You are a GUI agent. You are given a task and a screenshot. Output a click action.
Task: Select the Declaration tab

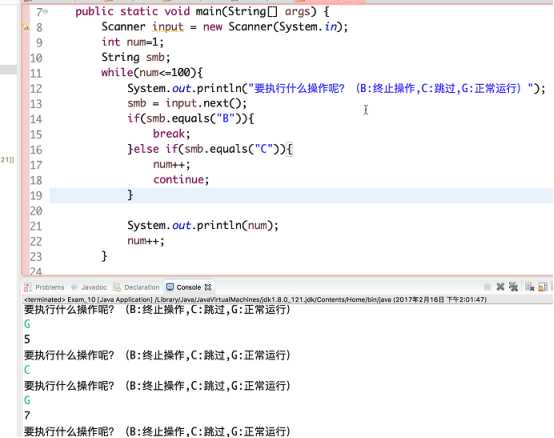pyautogui.click(x=137, y=287)
